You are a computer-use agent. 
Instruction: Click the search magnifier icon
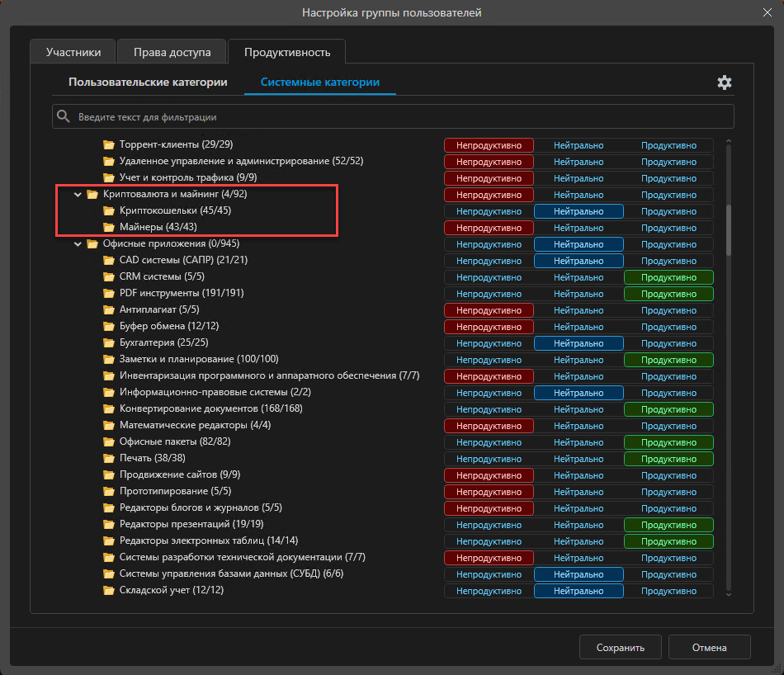(63, 116)
